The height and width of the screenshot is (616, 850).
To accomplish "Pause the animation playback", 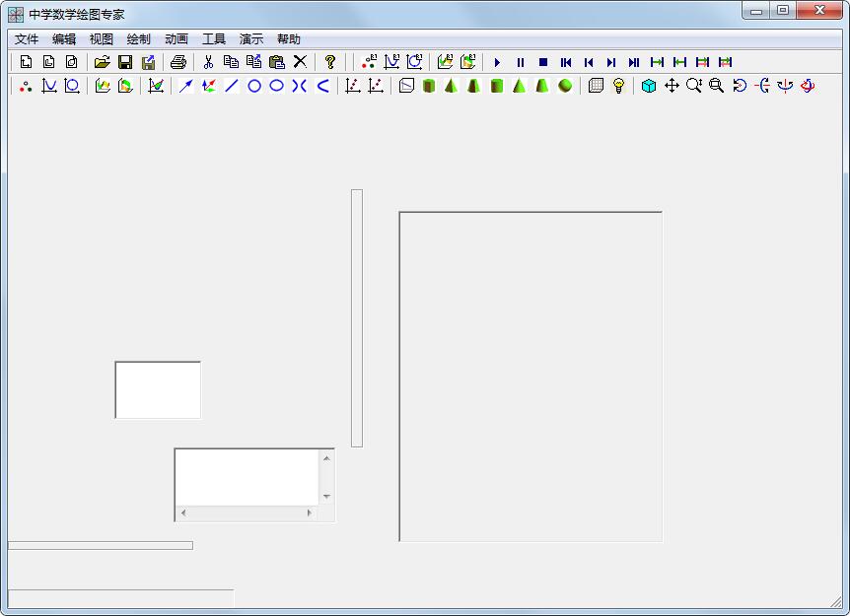I will 521,62.
